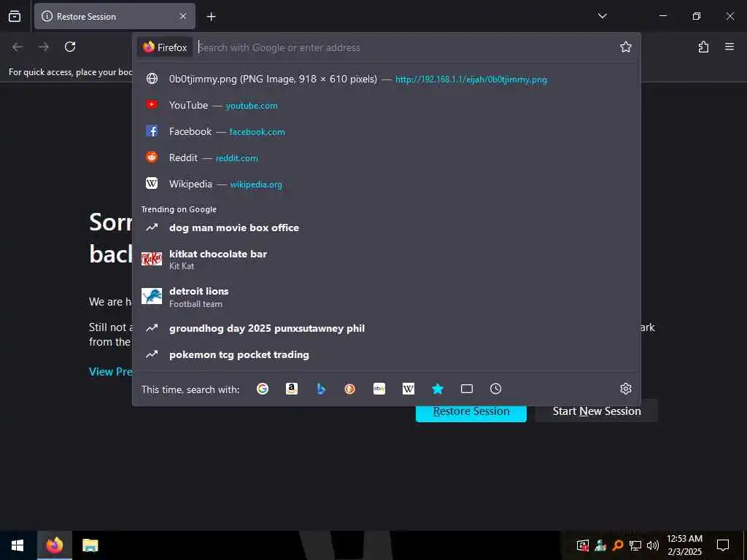Viewport: 747px width, 560px height.
Task: Open the Windows Start menu
Action: (18, 545)
